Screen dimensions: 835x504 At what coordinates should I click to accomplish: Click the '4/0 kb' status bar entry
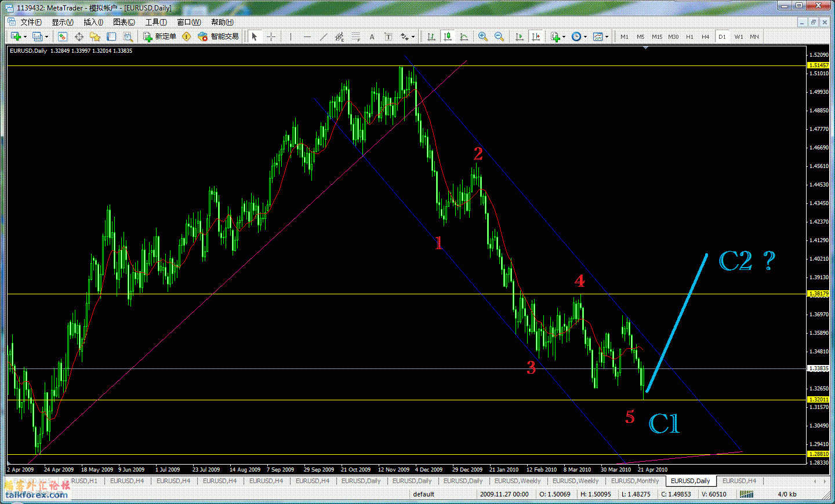coord(787,494)
